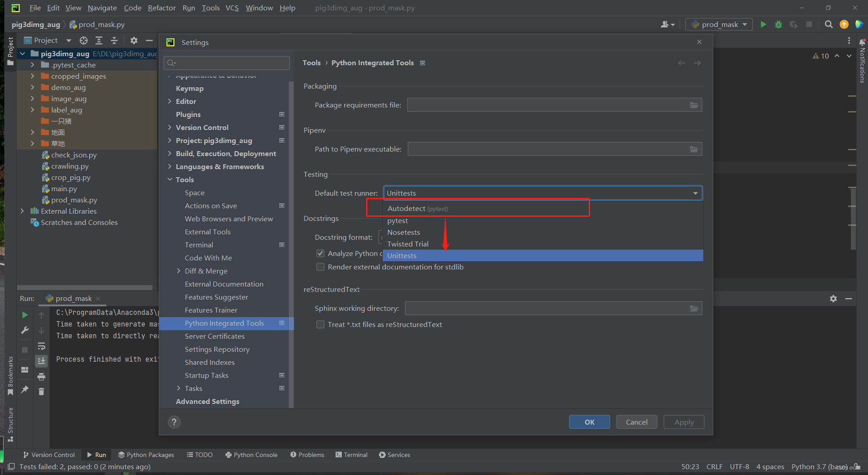Open the Project view type dropdown
The image size is (868, 475).
[69, 40]
